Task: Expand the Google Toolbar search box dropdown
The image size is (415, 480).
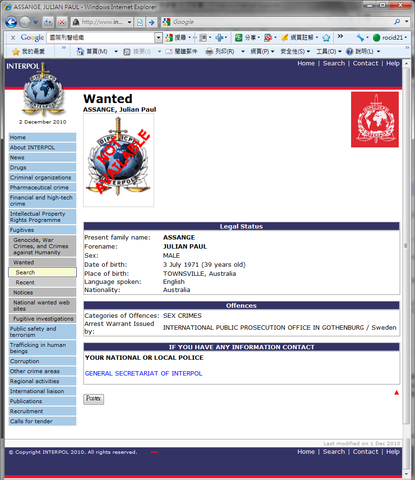Action: click(x=158, y=37)
